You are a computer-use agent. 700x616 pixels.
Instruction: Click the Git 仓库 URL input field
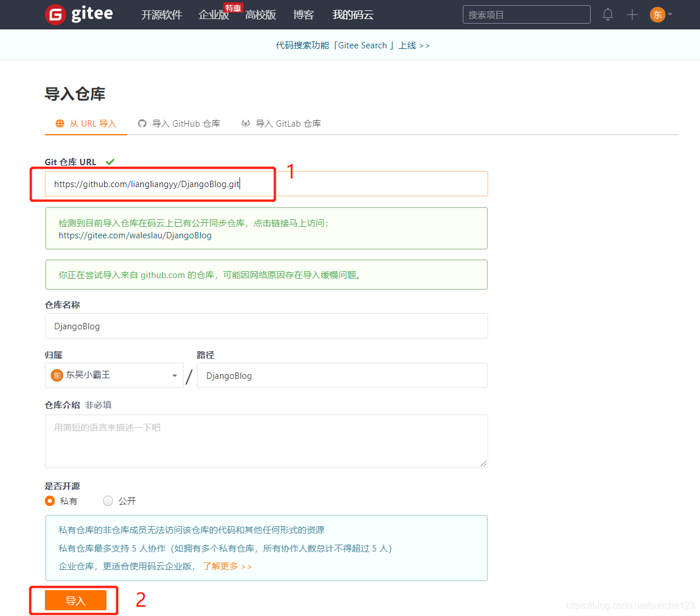tap(267, 184)
